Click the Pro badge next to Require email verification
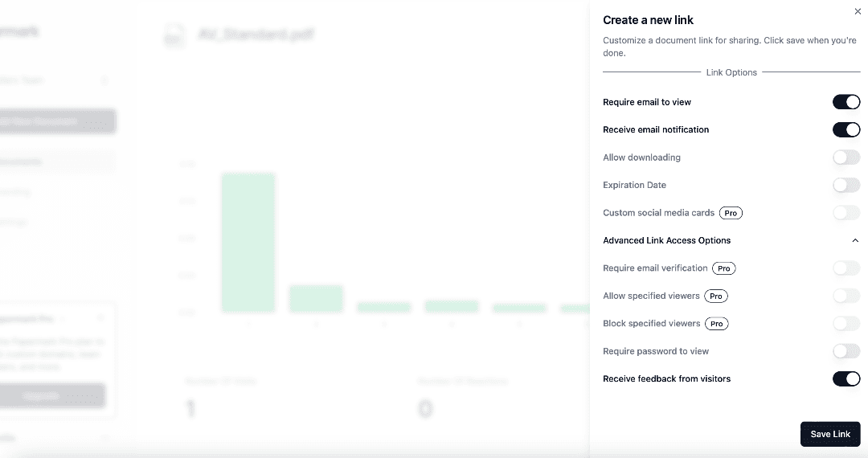The height and width of the screenshot is (458, 868). [x=724, y=268]
